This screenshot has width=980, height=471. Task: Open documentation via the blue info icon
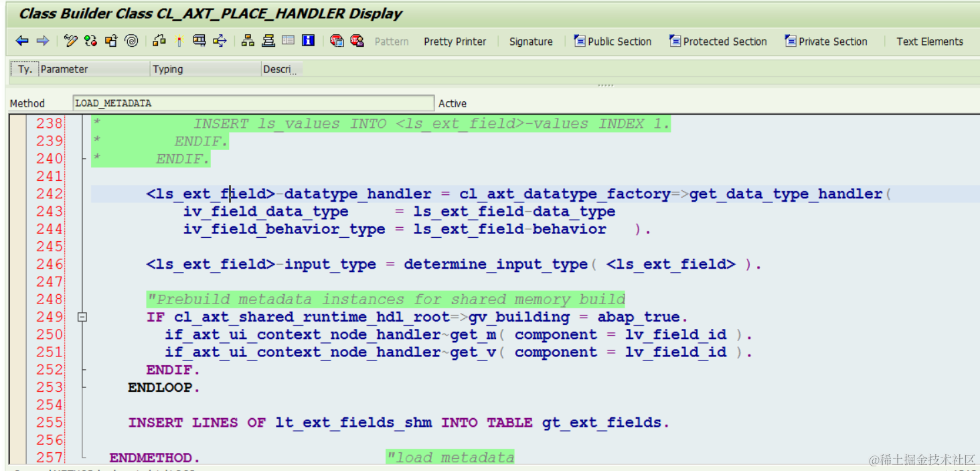click(308, 41)
